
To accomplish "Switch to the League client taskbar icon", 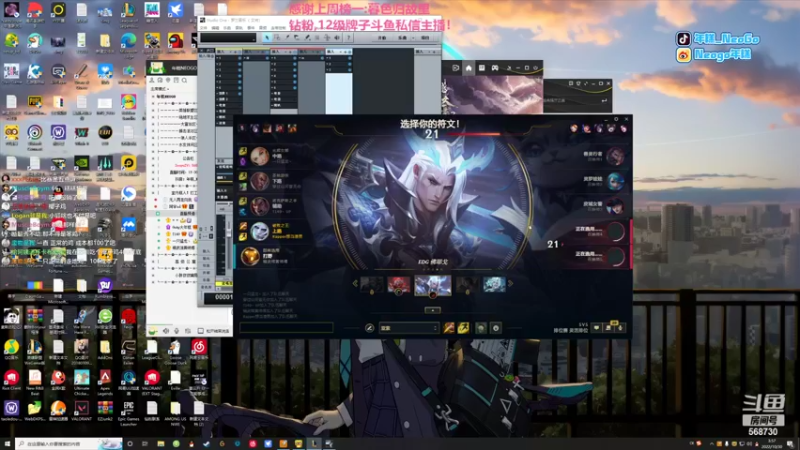I will [x=314, y=444].
